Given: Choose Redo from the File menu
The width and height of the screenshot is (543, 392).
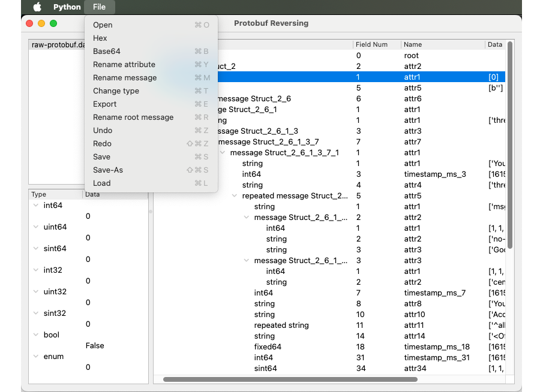Looking at the screenshot, I should tap(151, 143).
